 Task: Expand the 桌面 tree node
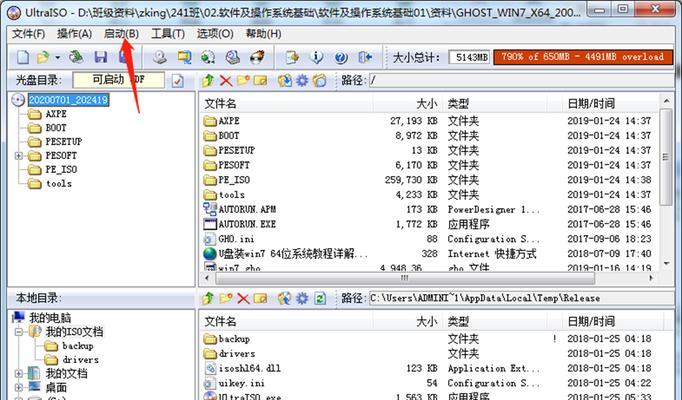click(x=19, y=387)
